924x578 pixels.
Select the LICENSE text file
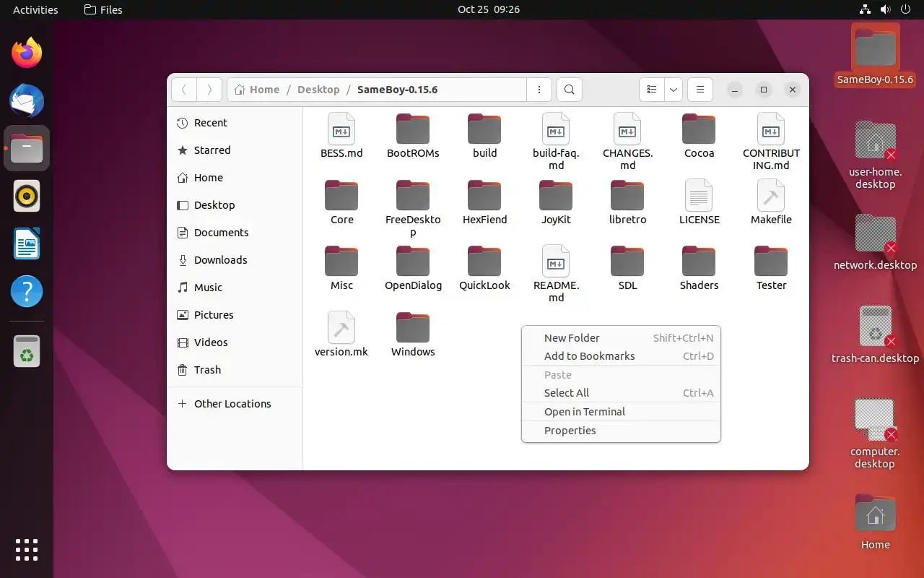pos(699,202)
